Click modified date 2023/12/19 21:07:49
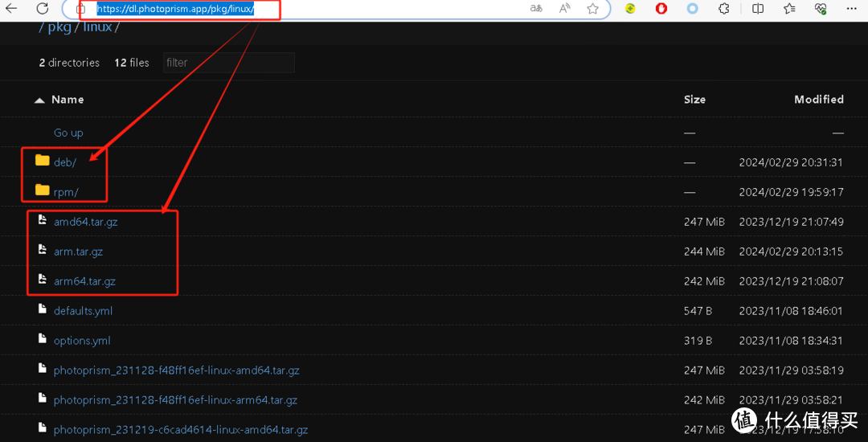Screen dimensions: 868x442 point(792,222)
